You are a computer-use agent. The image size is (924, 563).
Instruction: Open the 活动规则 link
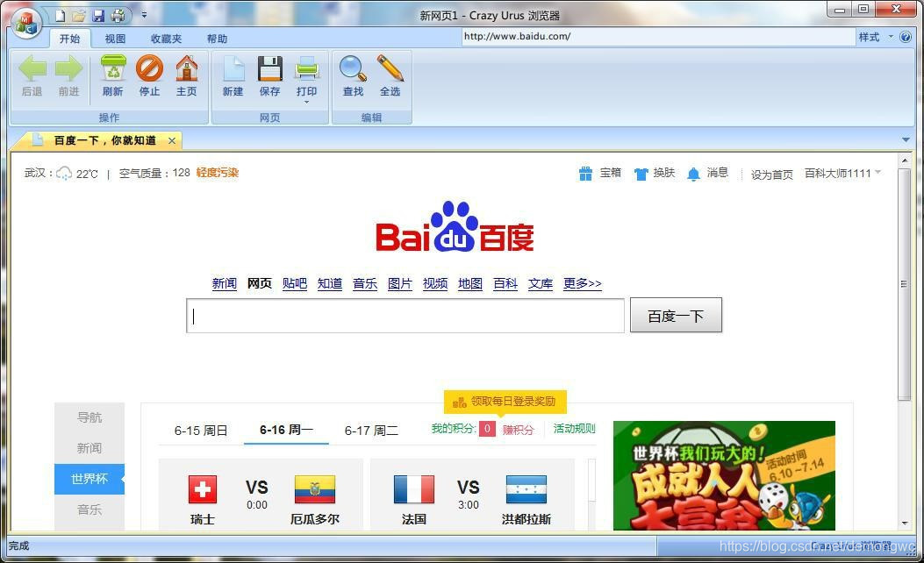[574, 429]
